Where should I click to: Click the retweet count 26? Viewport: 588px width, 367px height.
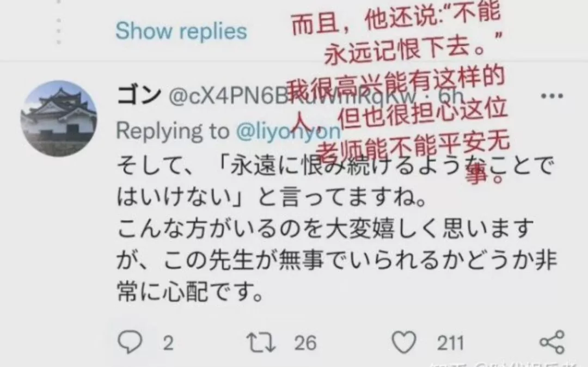click(x=305, y=343)
